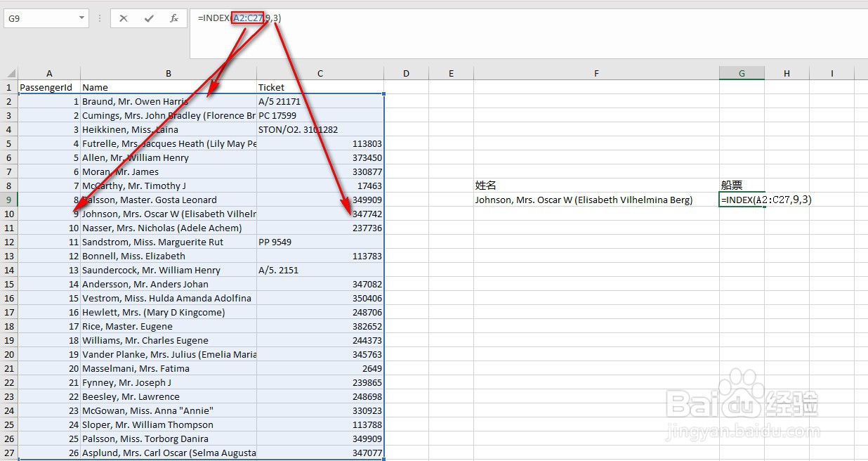Viewport: 868px width, 461px height.
Task: Select column A header
Action: click(x=49, y=73)
